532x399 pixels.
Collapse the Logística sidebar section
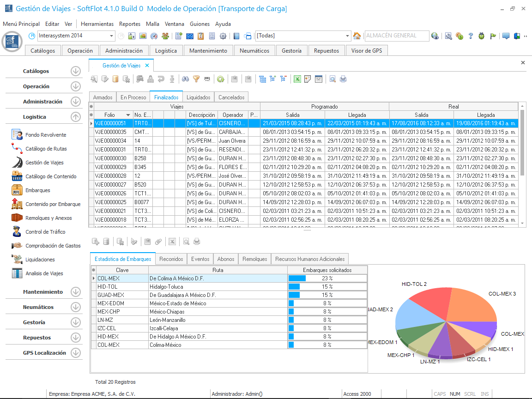pyautogui.click(x=76, y=117)
